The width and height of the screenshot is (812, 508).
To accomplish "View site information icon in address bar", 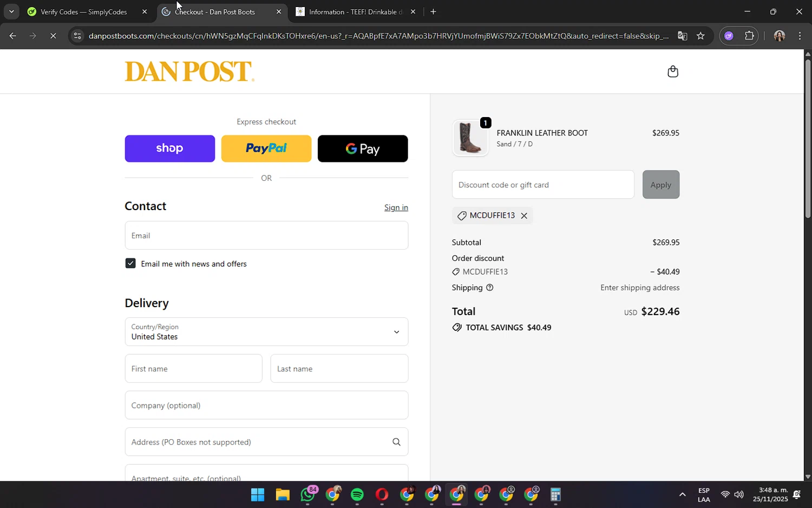I will [x=77, y=36].
